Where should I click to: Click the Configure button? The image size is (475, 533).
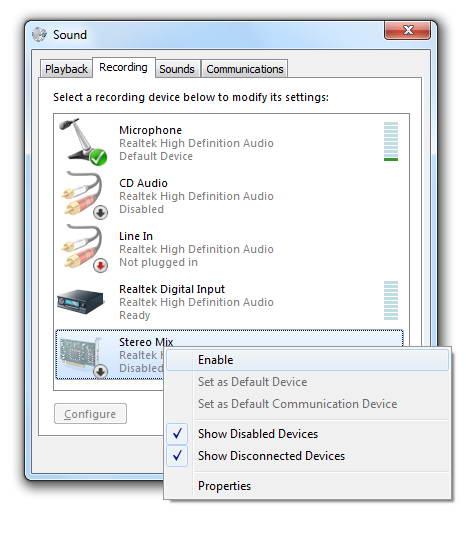click(x=90, y=414)
